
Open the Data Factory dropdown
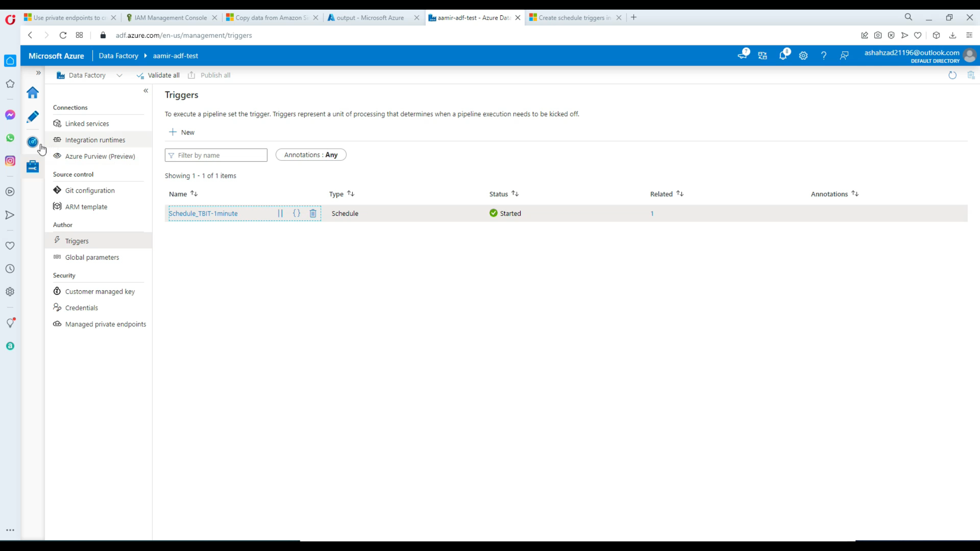pyautogui.click(x=120, y=75)
